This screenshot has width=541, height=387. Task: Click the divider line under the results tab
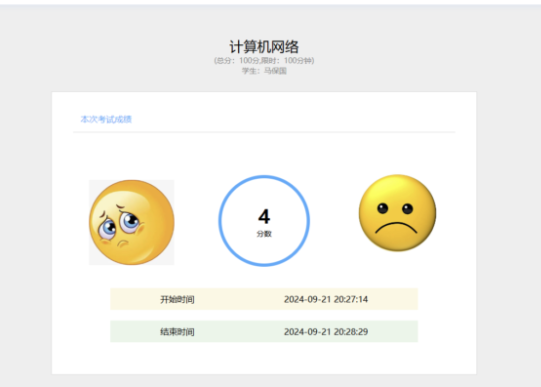[x=264, y=132]
